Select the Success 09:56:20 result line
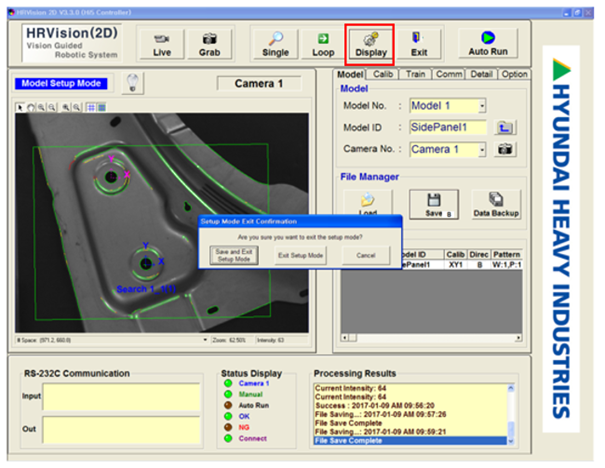The height and width of the screenshot is (468, 605). (375, 405)
